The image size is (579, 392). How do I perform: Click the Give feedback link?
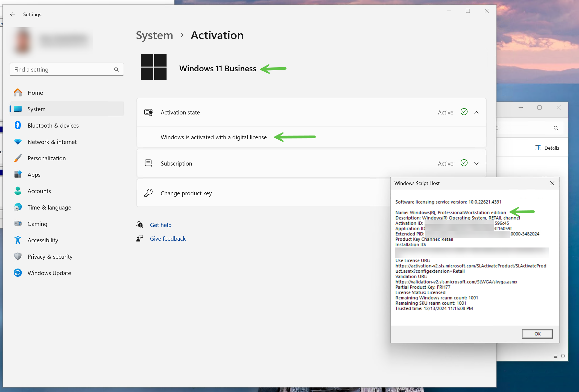pyautogui.click(x=168, y=238)
